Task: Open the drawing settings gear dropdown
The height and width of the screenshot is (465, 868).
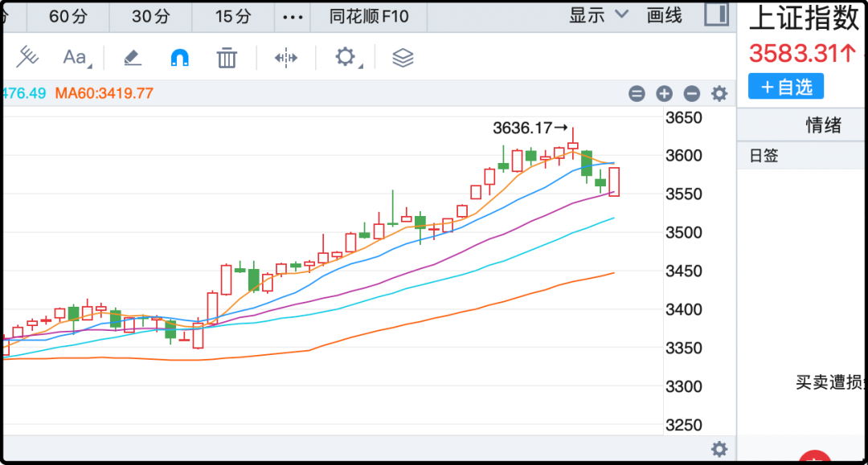Action: click(x=346, y=57)
